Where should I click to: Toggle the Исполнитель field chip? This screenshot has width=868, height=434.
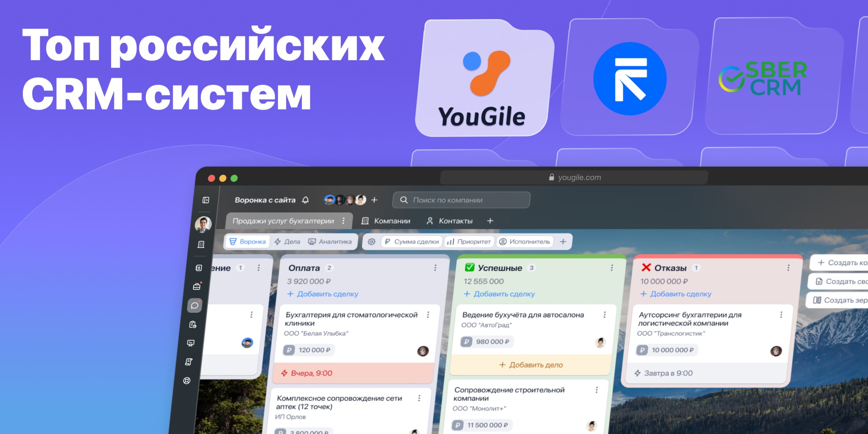click(525, 242)
